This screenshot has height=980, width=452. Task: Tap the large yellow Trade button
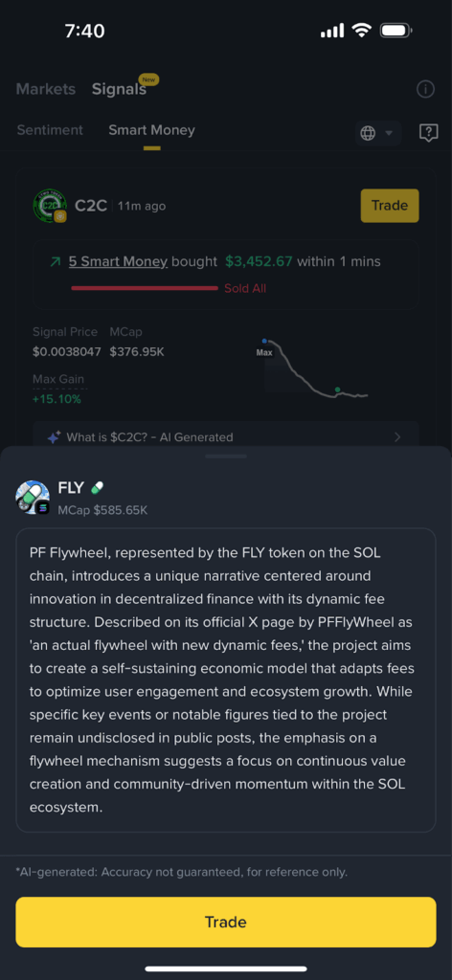click(x=226, y=922)
